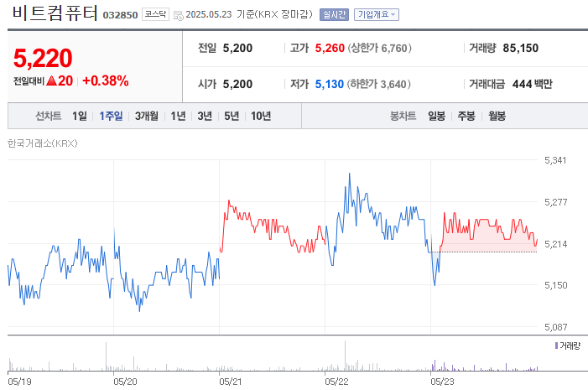The image size is (588, 390).
Task: Click the purple 거래량 legend marker
Action: (x=556, y=346)
